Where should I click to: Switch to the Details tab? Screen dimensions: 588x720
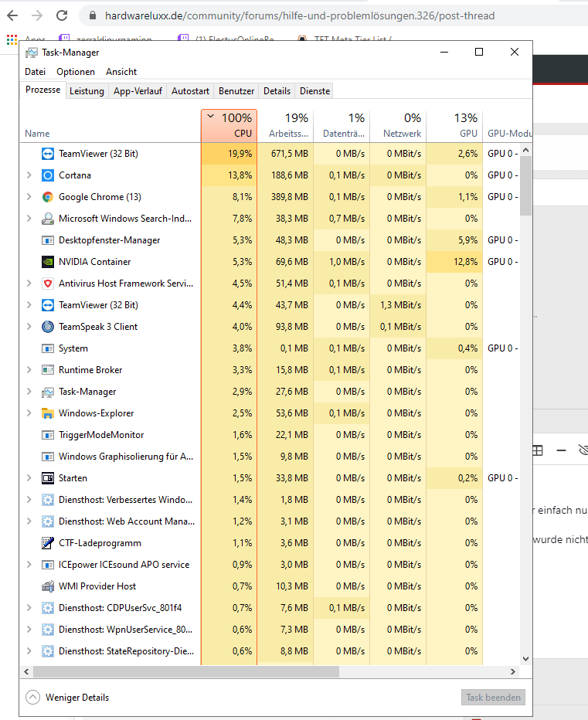tap(277, 91)
